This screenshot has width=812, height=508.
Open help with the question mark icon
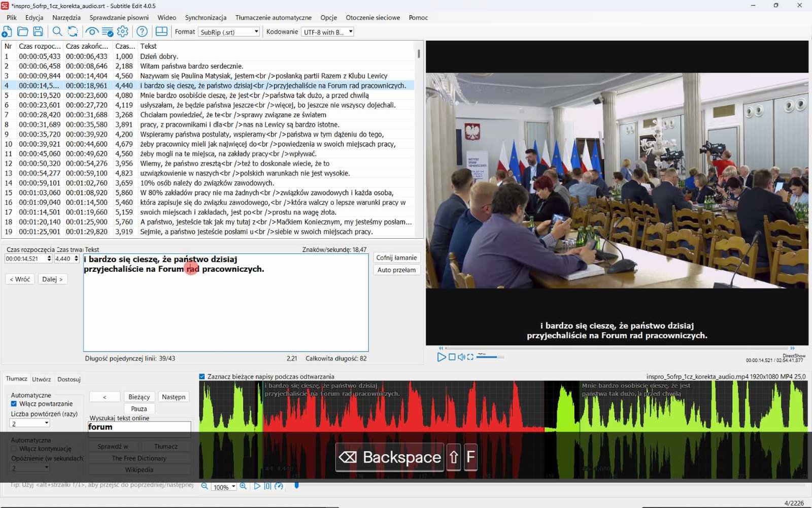[x=142, y=31]
